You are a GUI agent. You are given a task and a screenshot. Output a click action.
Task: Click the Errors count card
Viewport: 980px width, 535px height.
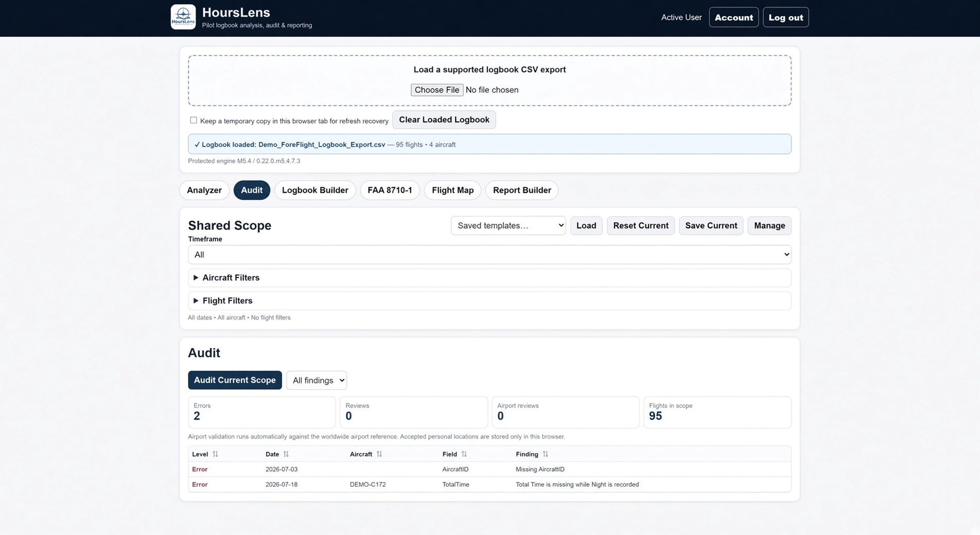tap(261, 412)
